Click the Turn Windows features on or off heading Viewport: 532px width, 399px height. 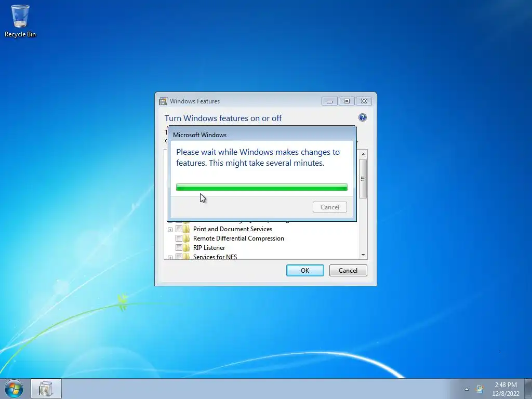[223, 118]
